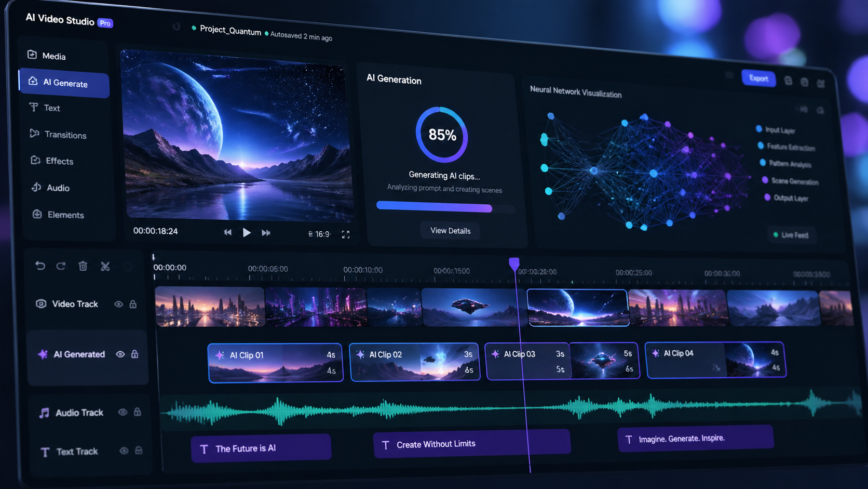Viewport: 868px width, 489px height.
Task: Select the AI Clip 04 clip
Action: [716, 360]
